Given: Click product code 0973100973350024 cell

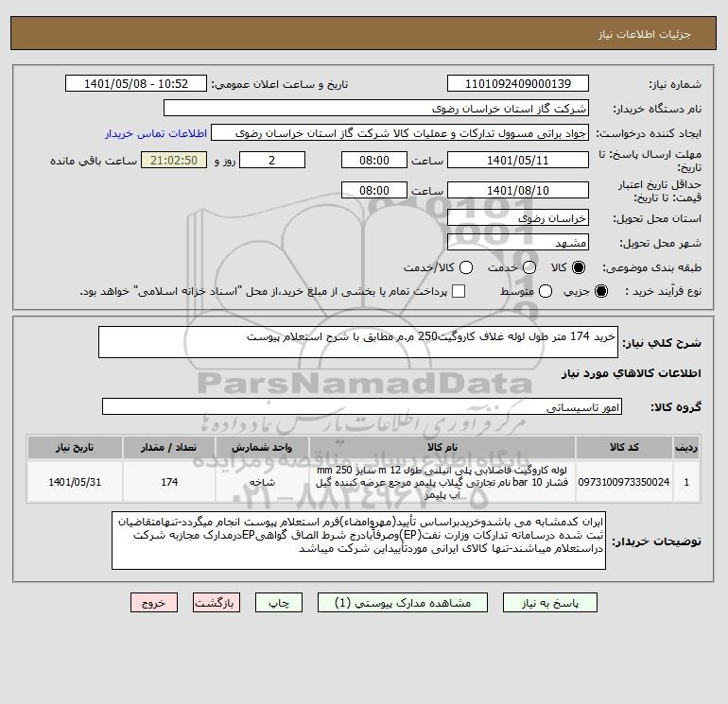Looking at the screenshot, I should click(624, 482).
